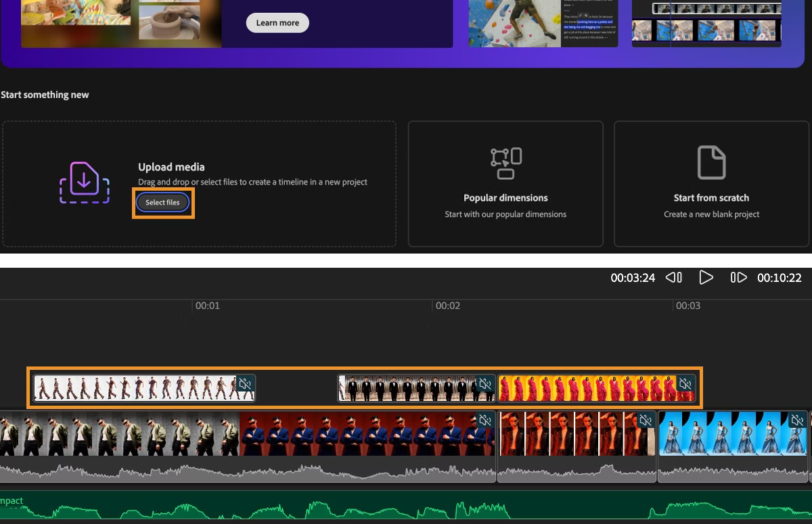
Task: Click the 00:03 timeline ruler mark
Action: (687, 306)
